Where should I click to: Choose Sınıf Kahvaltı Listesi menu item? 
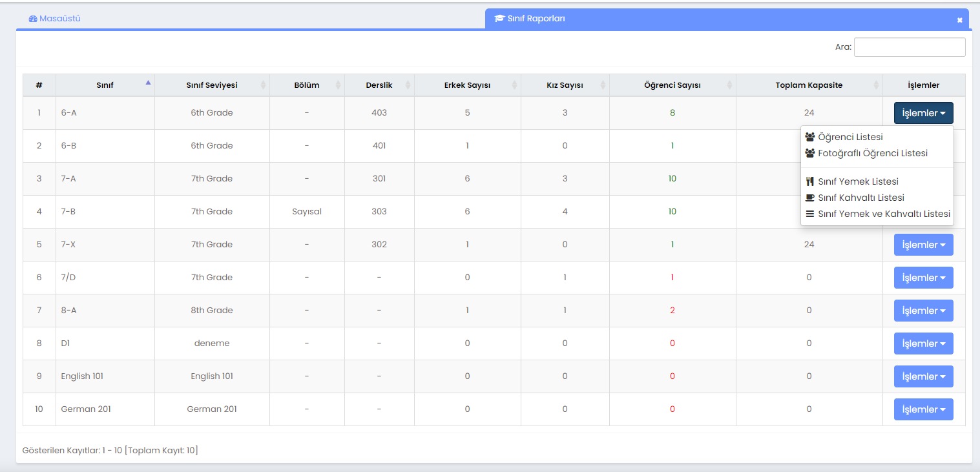tap(877, 198)
